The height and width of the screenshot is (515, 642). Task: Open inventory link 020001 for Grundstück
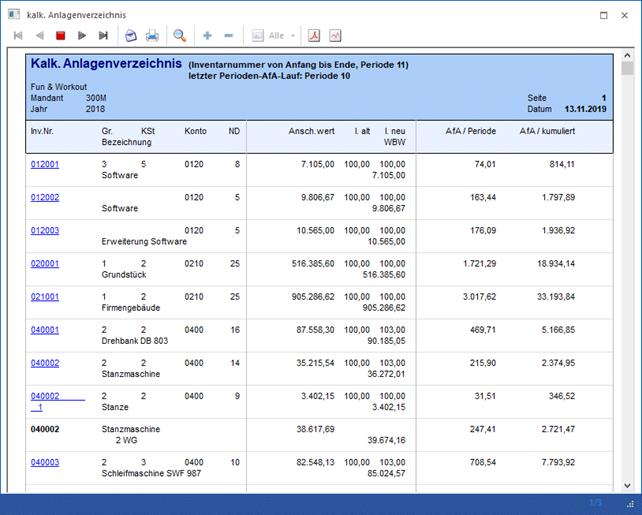coord(45,264)
